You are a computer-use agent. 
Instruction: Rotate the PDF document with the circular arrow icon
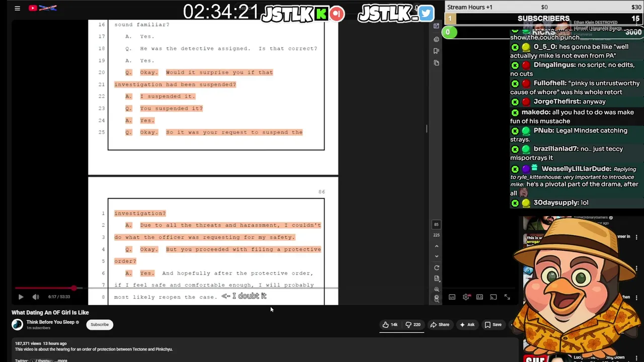(436, 268)
